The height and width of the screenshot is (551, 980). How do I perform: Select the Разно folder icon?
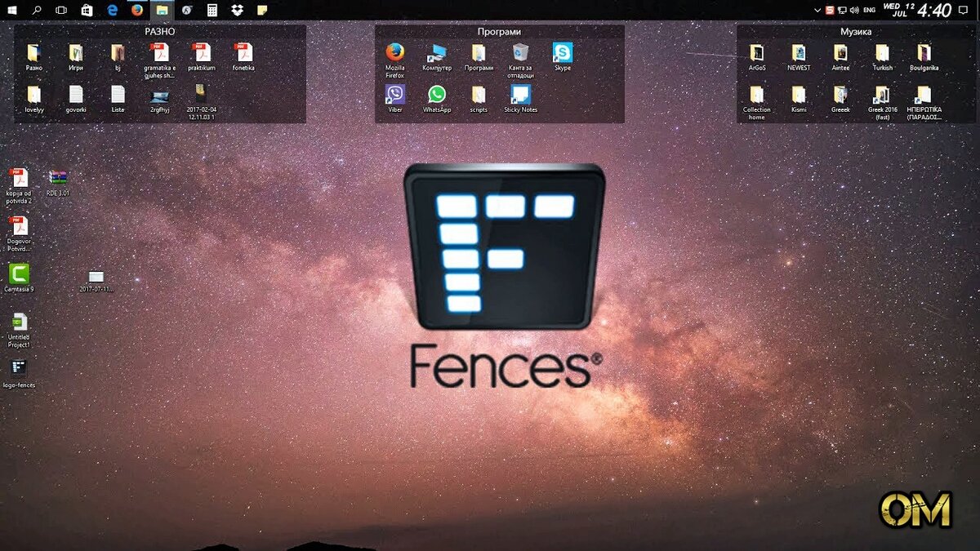pos(34,57)
